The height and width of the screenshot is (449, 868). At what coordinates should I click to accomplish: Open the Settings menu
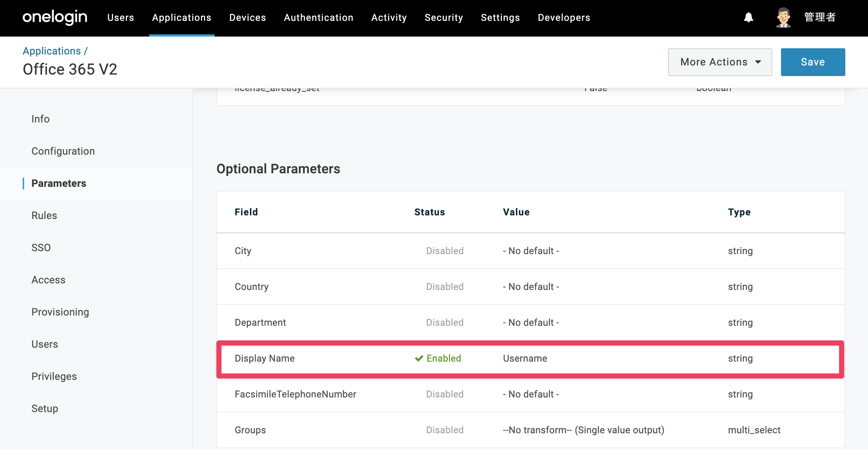[x=500, y=18]
